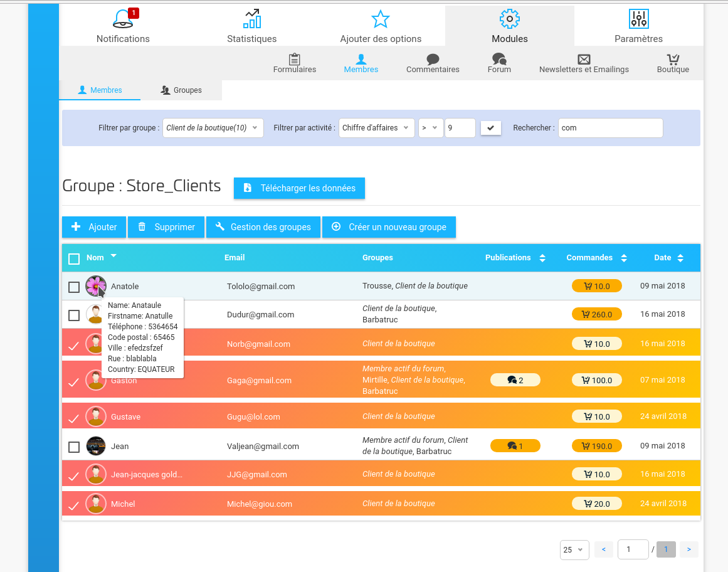Image resolution: width=728 pixels, height=572 pixels.
Task: Open the Notifications bell icon
Action: [123, 19]
